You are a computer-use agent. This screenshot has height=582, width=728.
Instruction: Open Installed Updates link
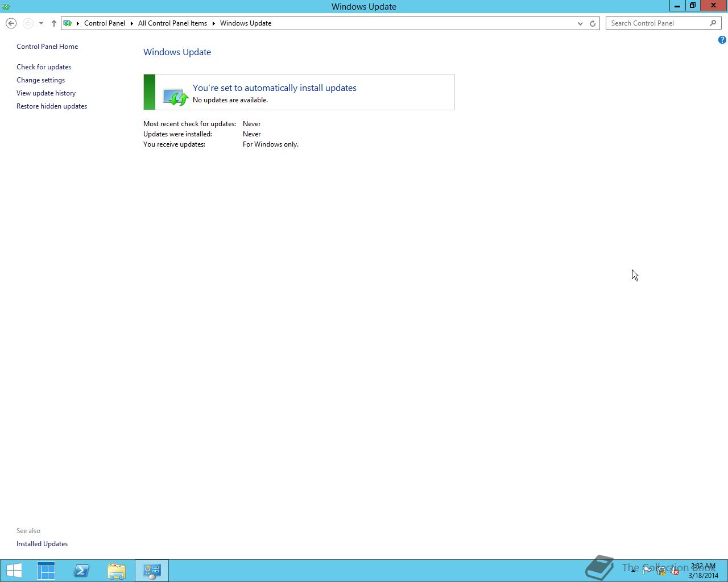click(x=42, y=544)
